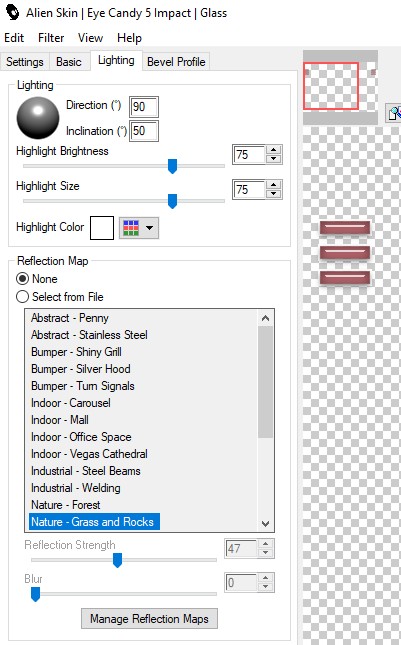Image resolution: width=401 pixels, height=645 pixels.
Task: Decrease Highlight Size with down arrow
Action: [x=274, y=194]
